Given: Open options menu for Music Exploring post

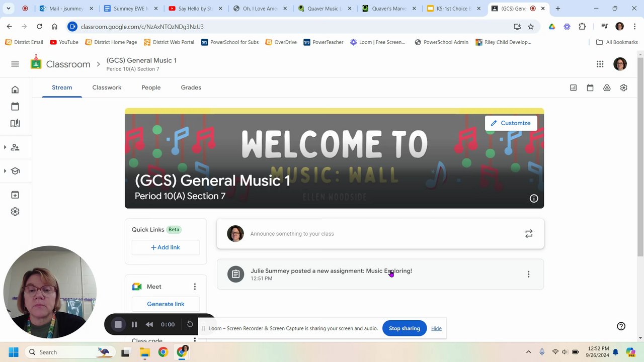Looking at the screenshot, I should 528,274.
